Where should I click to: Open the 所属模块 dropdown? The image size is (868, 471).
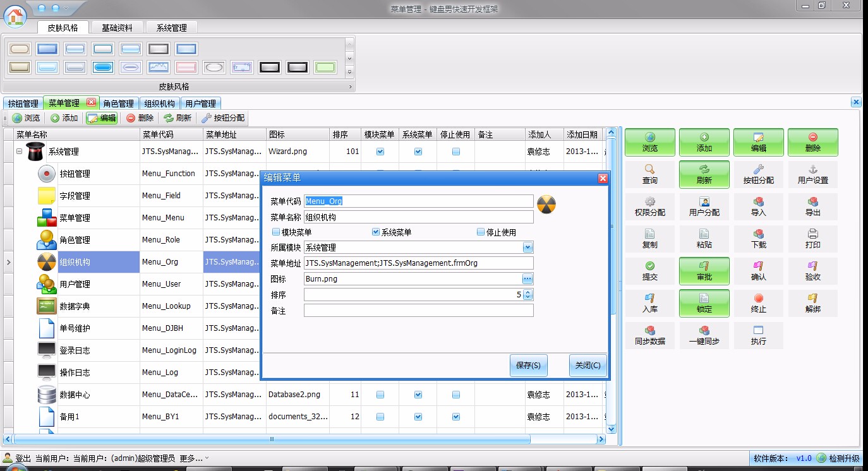click(x=528, y=247)
